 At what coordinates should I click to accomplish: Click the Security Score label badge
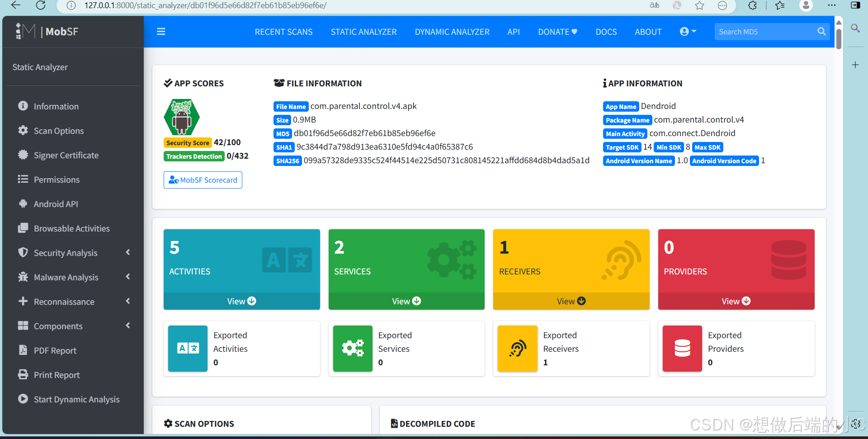[x=188, y=143]
